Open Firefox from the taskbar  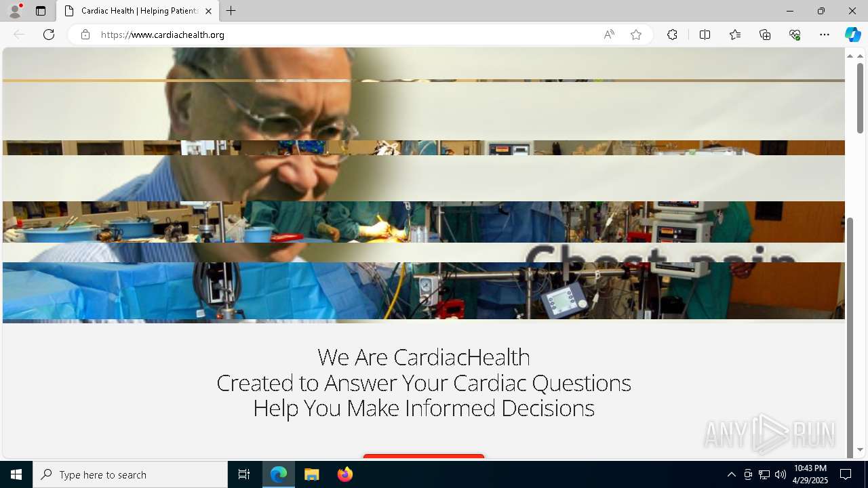point(345,474)
